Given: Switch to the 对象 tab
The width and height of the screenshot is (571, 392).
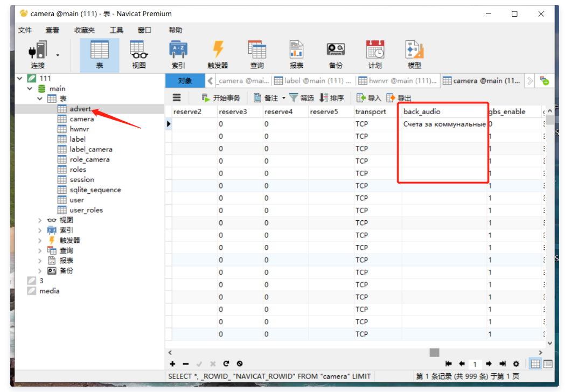Looking at the screenshot, I should coord(185,81).
